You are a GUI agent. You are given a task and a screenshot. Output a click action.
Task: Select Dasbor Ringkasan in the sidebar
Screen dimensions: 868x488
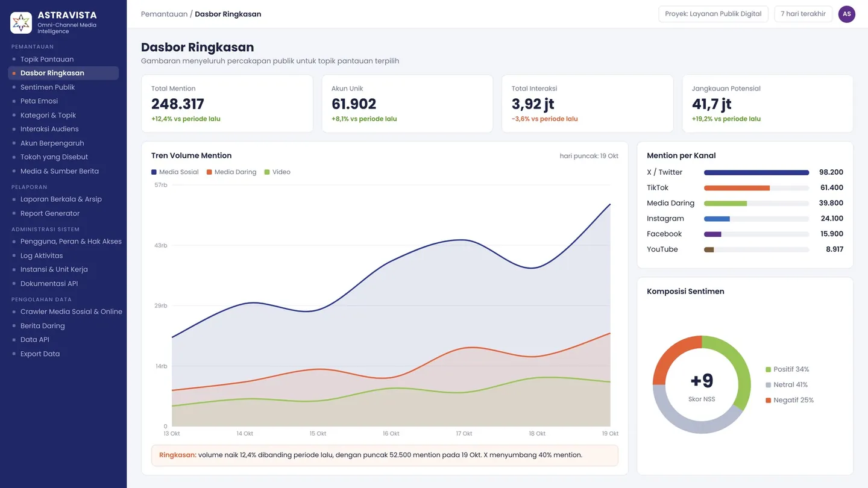[x=63, y=73]
